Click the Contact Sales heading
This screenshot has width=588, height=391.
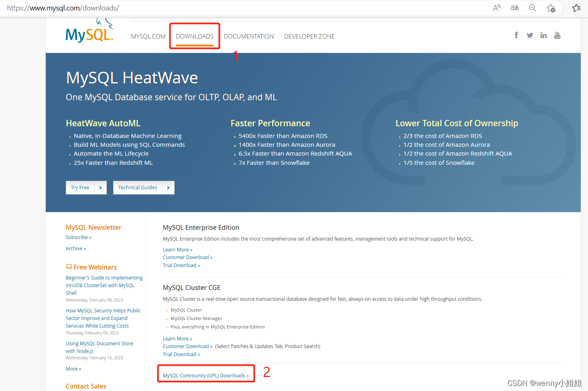86,386
